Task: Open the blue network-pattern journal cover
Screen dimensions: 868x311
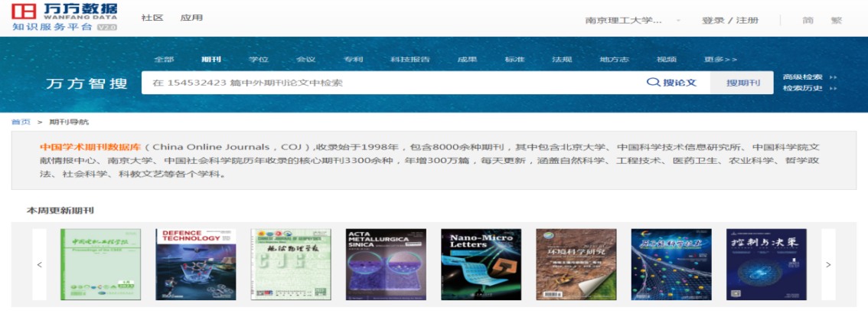Action: (x=671, y=264)
